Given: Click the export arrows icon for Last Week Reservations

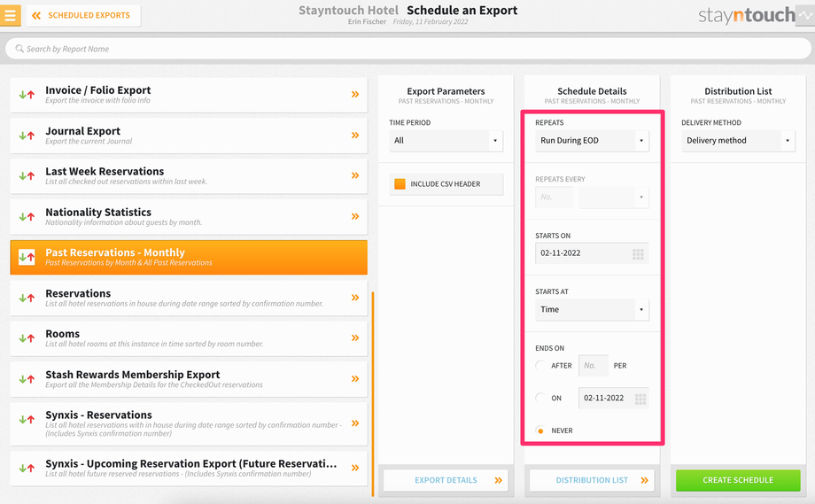Looking at the screenshot, I should click(x=27, y=175).
